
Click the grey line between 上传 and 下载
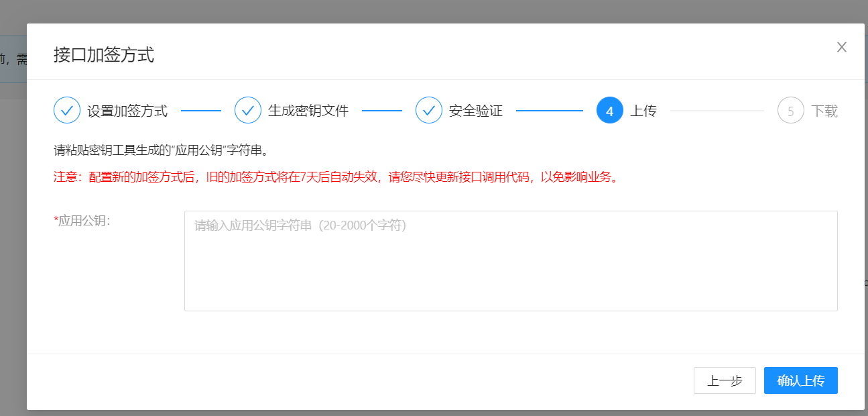tap(717, 111)
